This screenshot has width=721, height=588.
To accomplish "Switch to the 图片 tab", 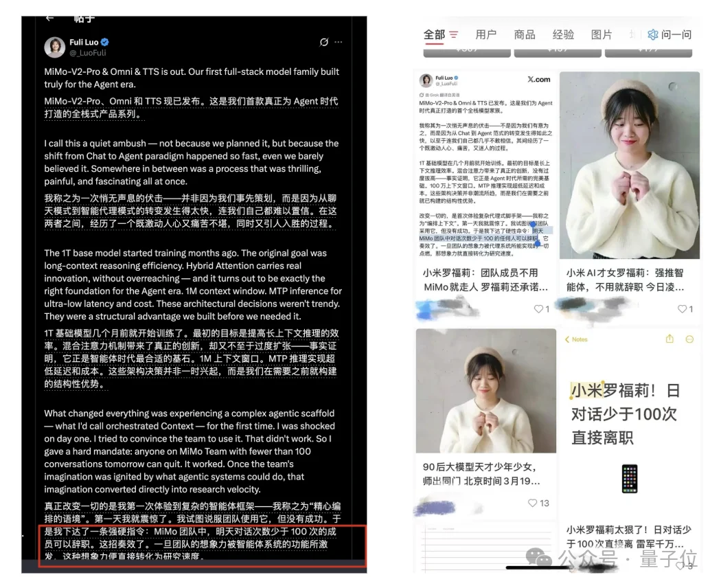I will 602,34.
